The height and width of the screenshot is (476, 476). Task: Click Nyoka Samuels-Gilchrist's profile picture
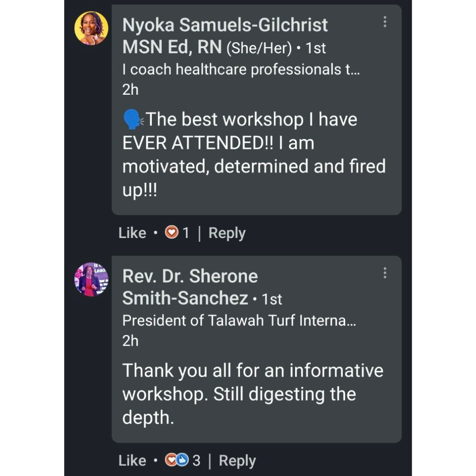pos(91,28)
